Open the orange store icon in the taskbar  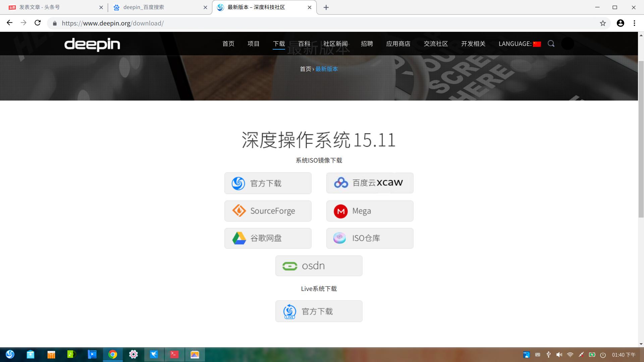[x=51, y=354]
